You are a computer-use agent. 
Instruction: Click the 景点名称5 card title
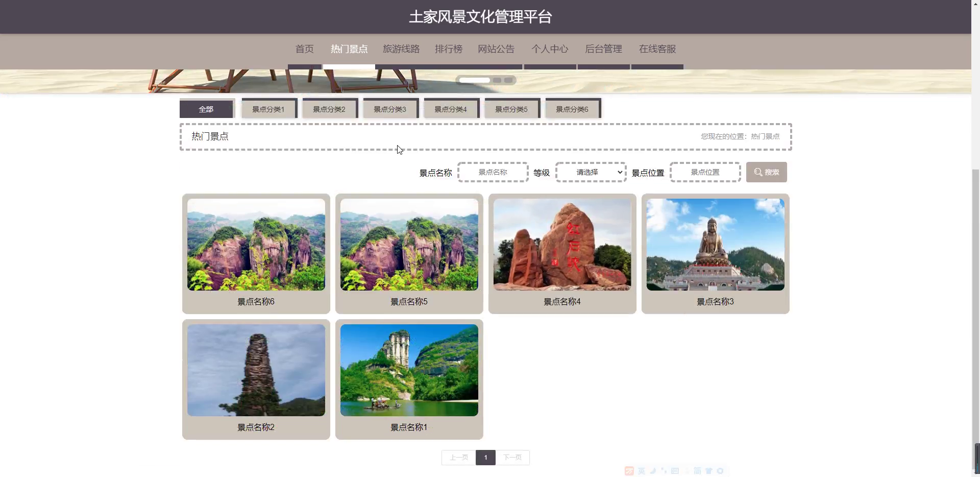coord(409,302)
